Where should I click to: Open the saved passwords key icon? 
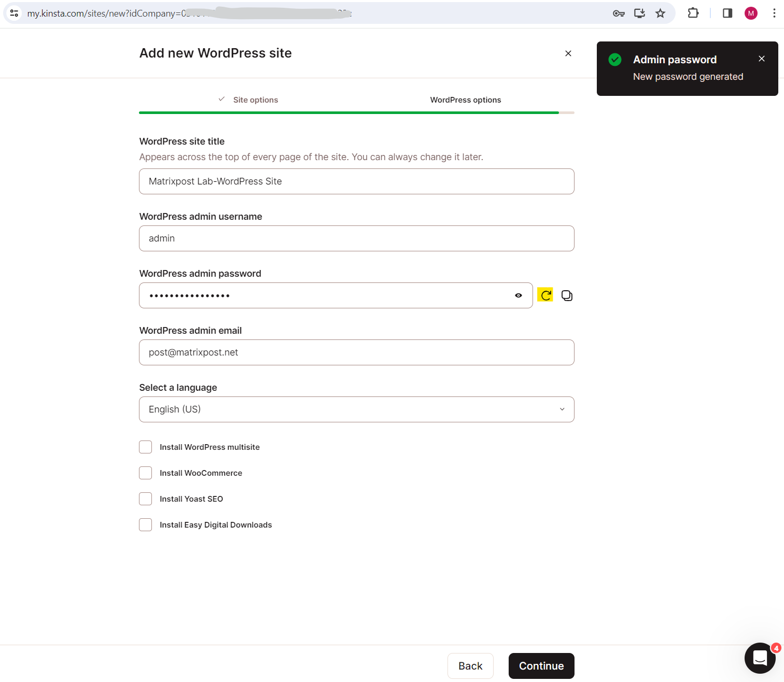coord(619,13)
